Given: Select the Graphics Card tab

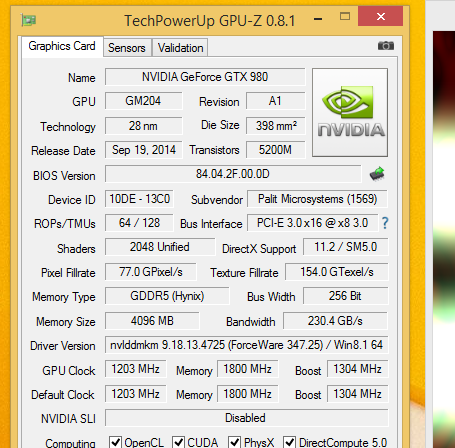Looking at the screenshot, I should point(62,46).
